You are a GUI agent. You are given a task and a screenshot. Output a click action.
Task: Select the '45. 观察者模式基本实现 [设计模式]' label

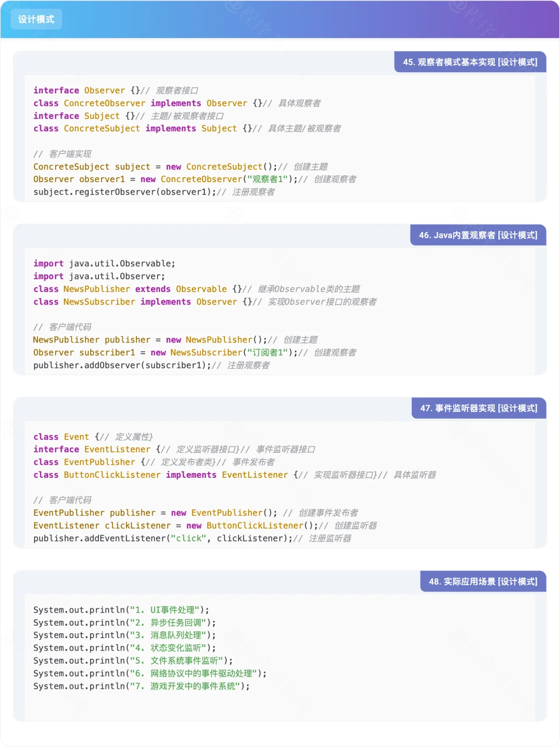click(470, 62)
